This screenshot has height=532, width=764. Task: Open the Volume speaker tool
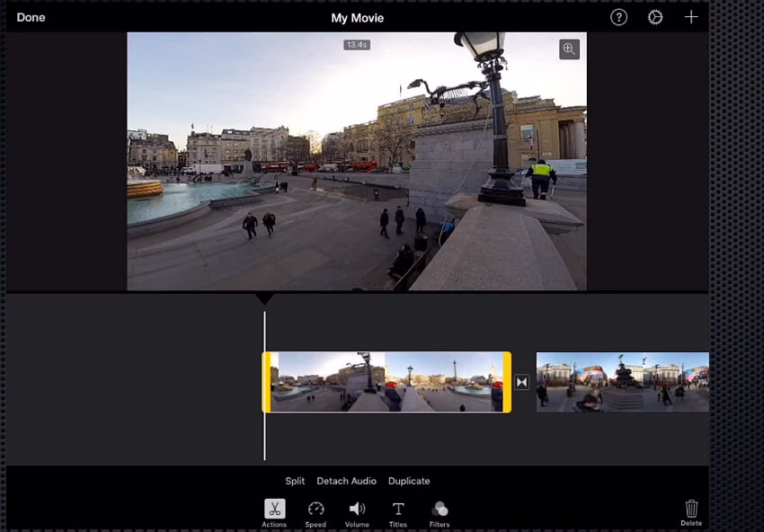[357, 514]
